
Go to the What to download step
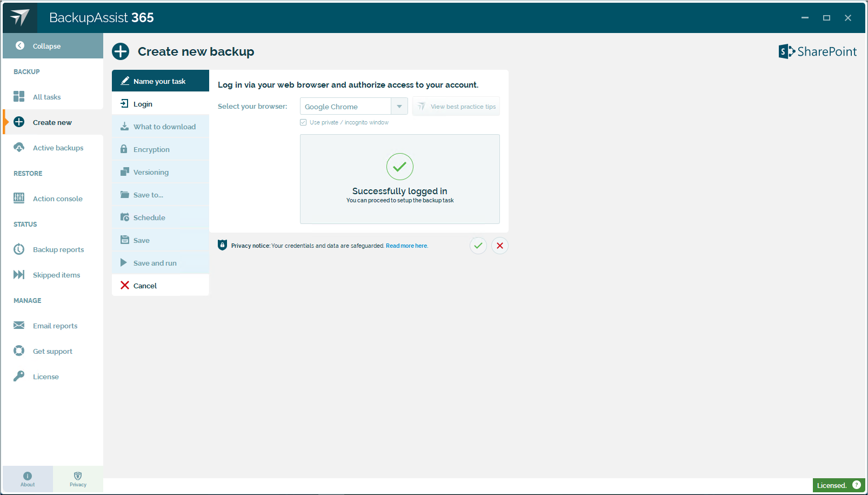point(161,127)
